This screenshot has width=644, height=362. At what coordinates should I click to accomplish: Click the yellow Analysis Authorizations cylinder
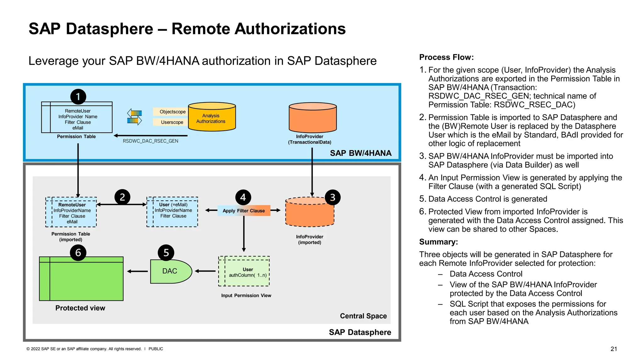click(x=212, y=117)
